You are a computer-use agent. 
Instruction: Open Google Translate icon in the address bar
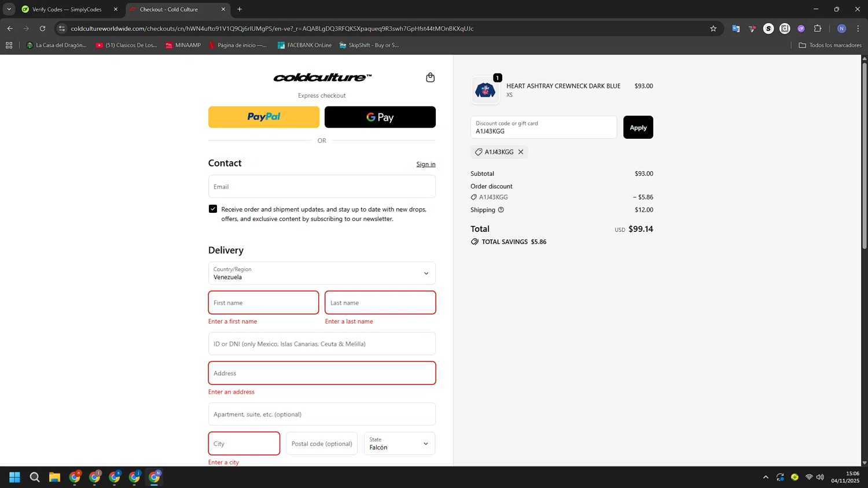tap(736, 28)
